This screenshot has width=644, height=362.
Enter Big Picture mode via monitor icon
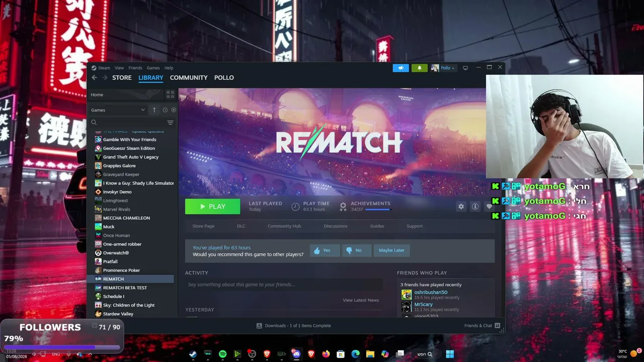465,68
